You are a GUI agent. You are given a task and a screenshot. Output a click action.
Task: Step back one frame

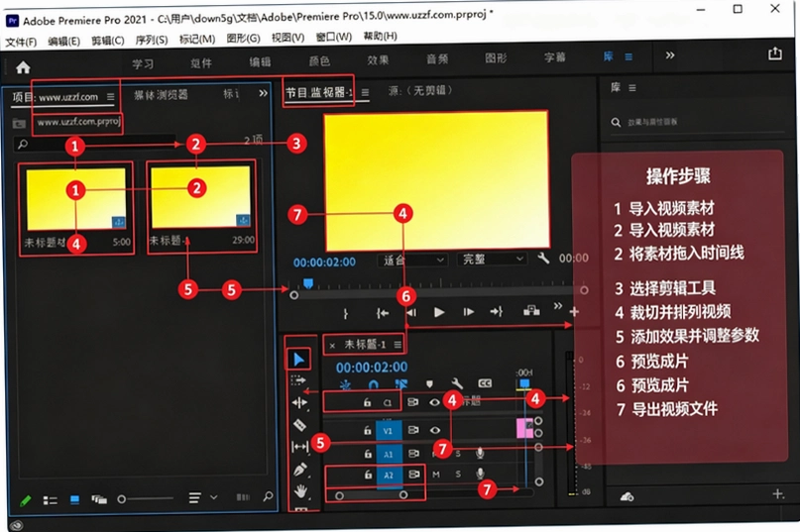pyautogui.click(x=412, y=312)
